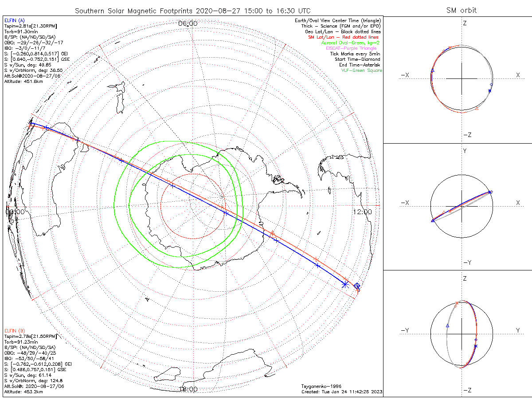Select the red 'ELFIN (B)' label
Screen dimensions: 532x399
click(x=14, y=331)
